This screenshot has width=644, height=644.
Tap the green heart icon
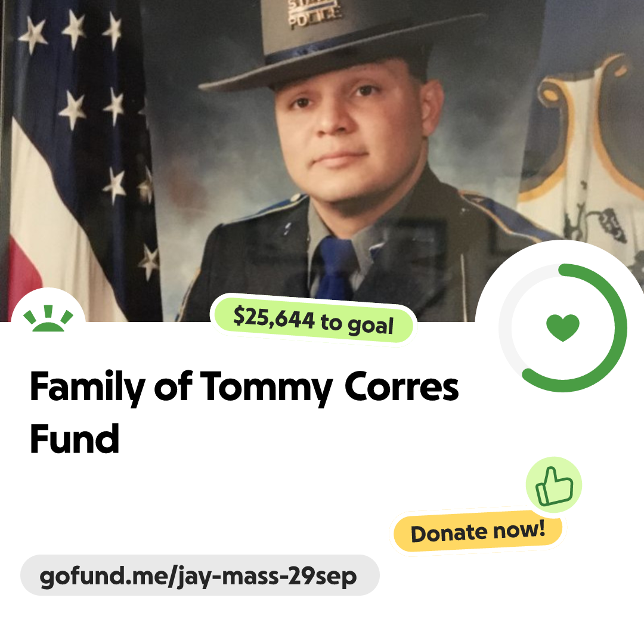click(563, 327)
